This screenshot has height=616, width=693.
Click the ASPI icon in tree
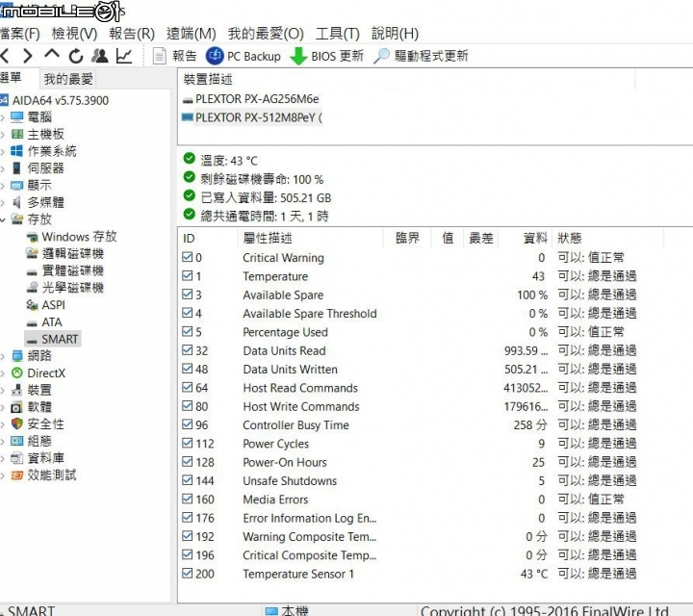point(32,304)
